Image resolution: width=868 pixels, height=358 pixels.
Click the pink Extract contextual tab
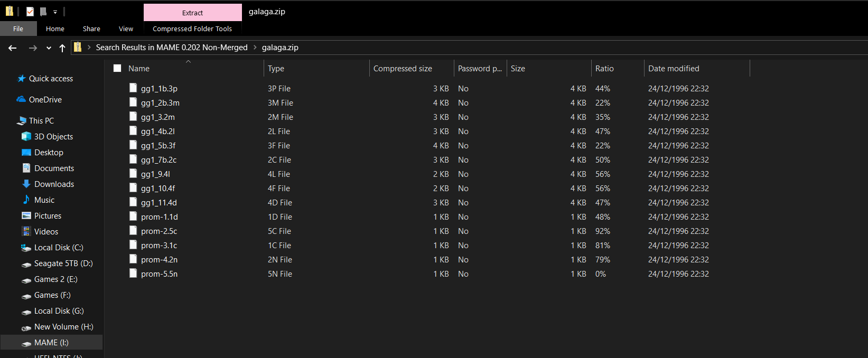pyautogui.click(x=193, y=13)
